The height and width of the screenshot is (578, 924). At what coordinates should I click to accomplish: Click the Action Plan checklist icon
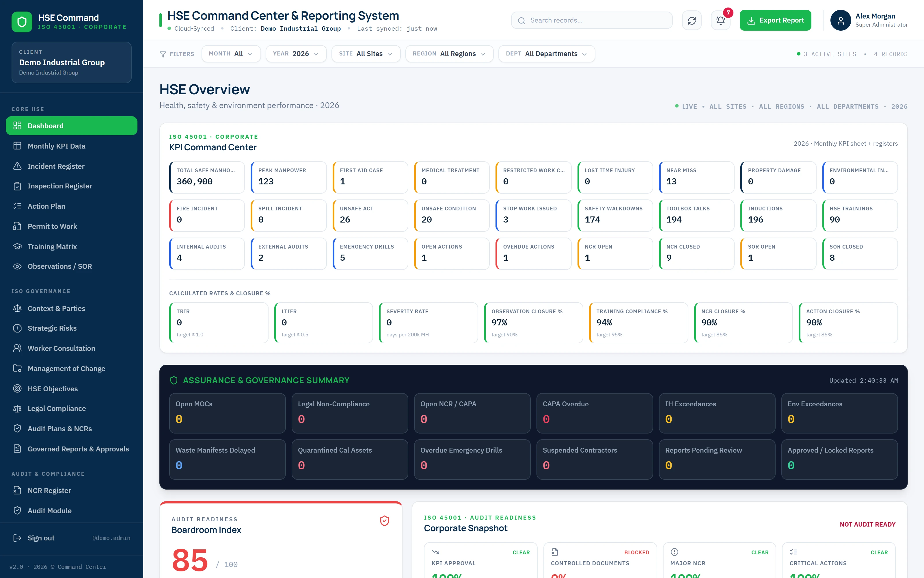tap(17, 206)
